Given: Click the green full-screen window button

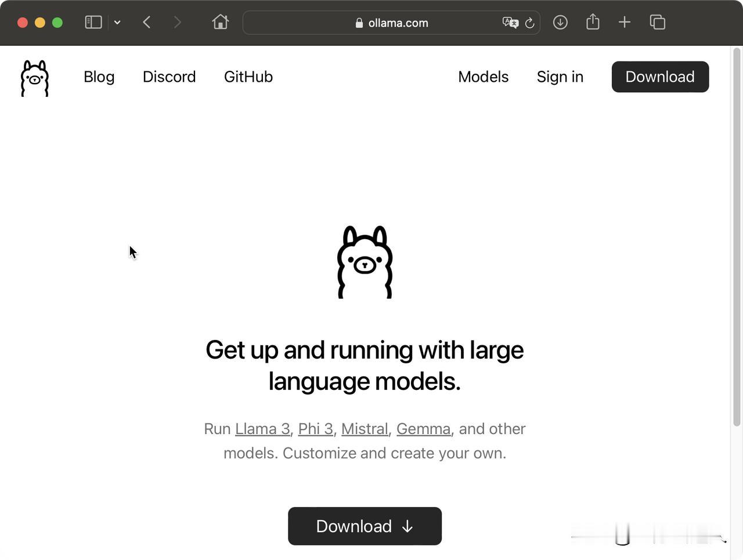Looking at the screenshot, I should (x=57, y=23).
